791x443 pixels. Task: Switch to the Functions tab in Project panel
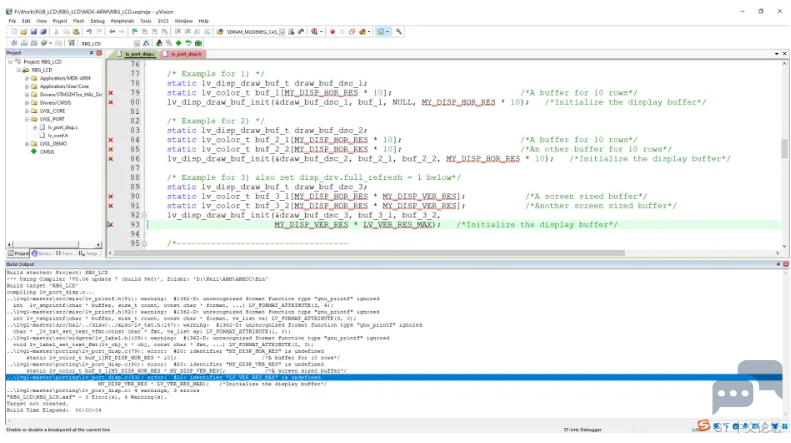65,253
